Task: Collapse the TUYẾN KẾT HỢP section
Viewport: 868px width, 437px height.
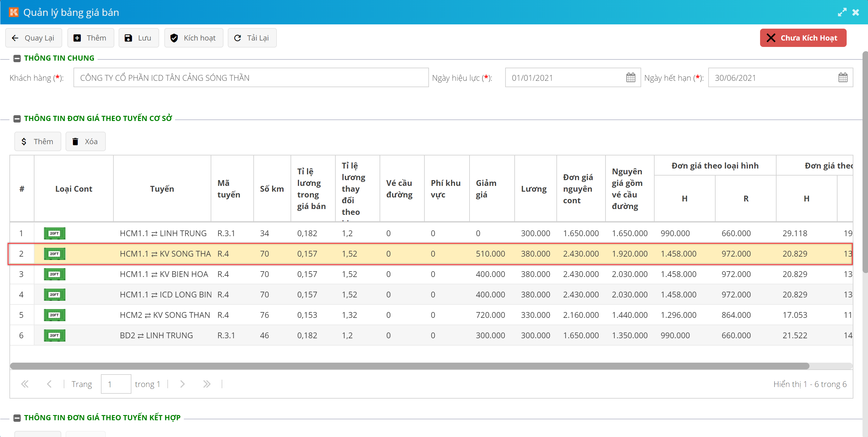Action: pyautogui.click(x=17, y=418)
